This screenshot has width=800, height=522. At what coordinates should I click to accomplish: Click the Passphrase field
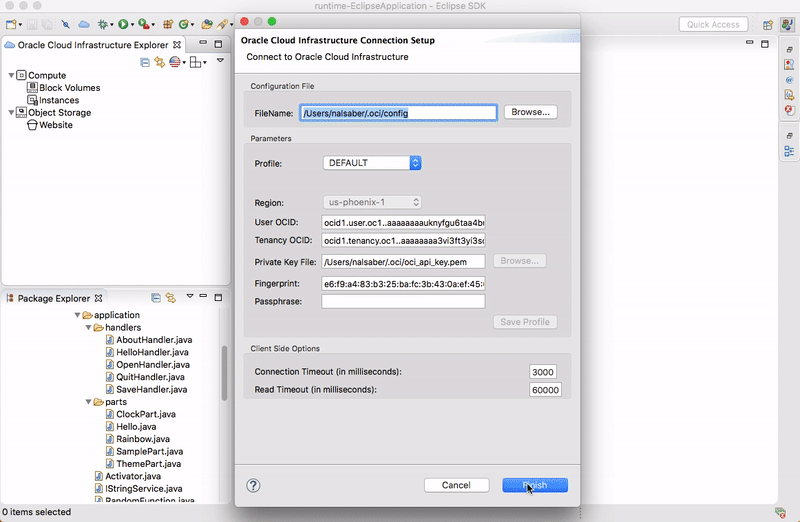point(403,302)
